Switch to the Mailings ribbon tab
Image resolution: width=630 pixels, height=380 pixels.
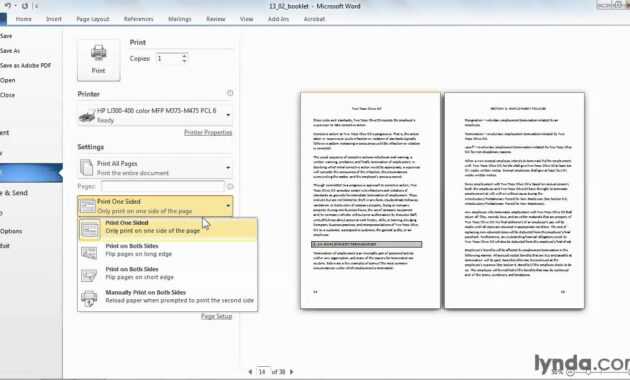(x=180, y=19)
